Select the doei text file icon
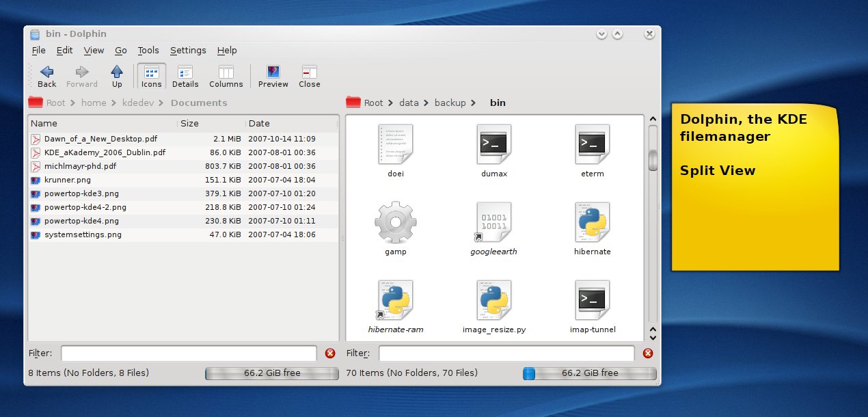 [x=395, y=144]
